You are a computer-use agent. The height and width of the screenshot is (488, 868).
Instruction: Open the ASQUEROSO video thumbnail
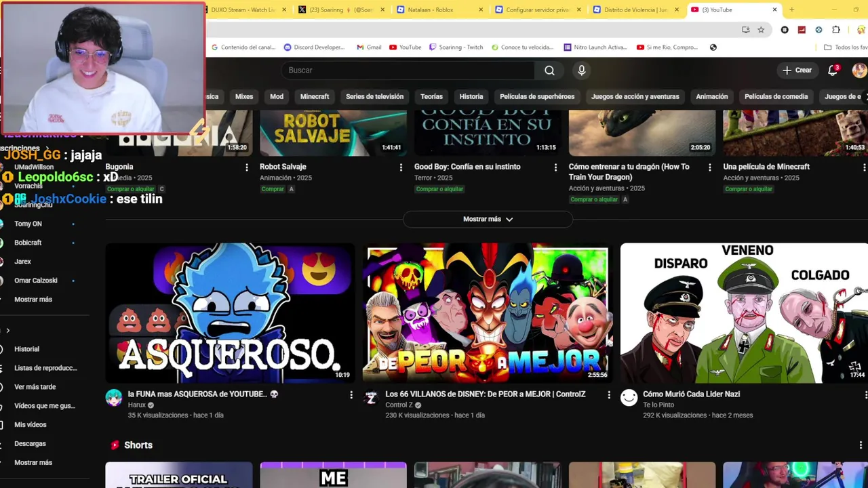tap(230, 313)
